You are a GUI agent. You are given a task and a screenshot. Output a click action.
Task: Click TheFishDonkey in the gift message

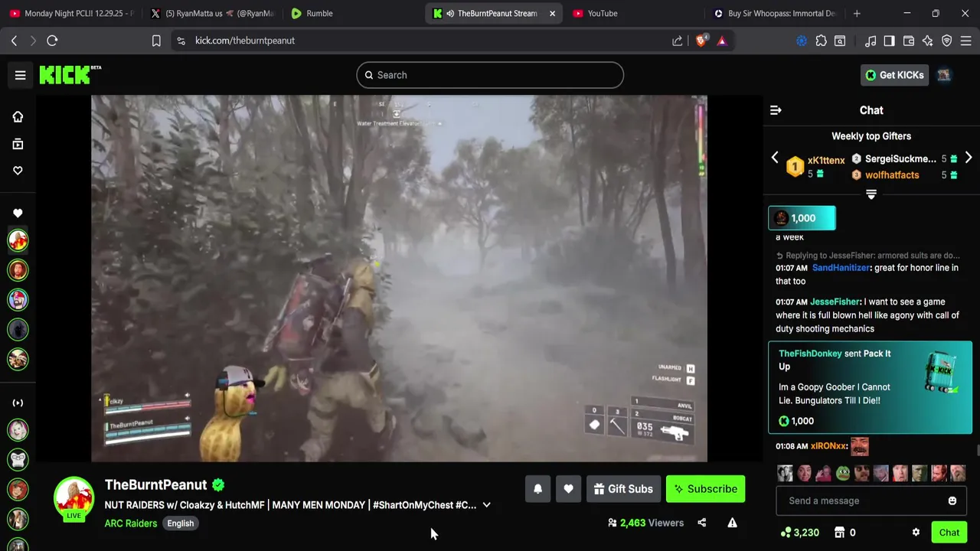[x=810, y=354]
